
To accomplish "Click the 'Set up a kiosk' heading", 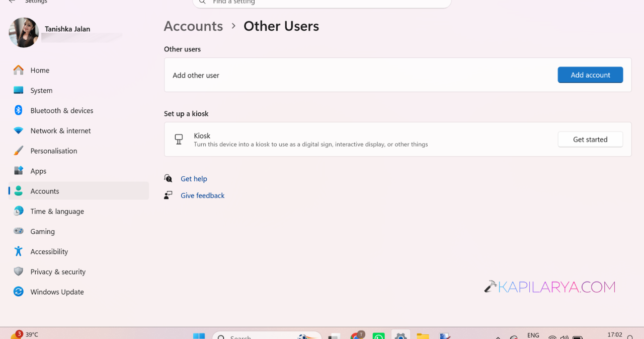I will pos(186,113).
